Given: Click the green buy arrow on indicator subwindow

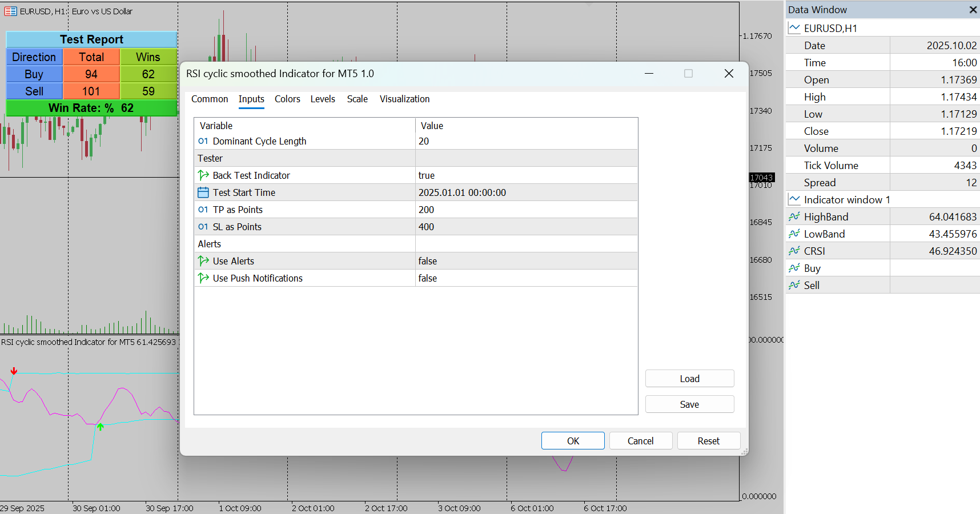Looking at the screenshot, I should click(101, 427).
